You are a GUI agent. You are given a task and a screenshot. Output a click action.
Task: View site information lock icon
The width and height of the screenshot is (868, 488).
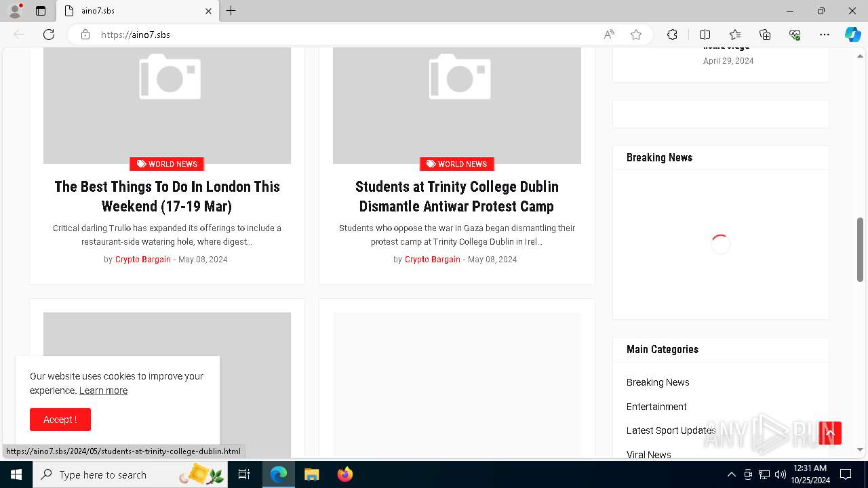coord(85,35)
